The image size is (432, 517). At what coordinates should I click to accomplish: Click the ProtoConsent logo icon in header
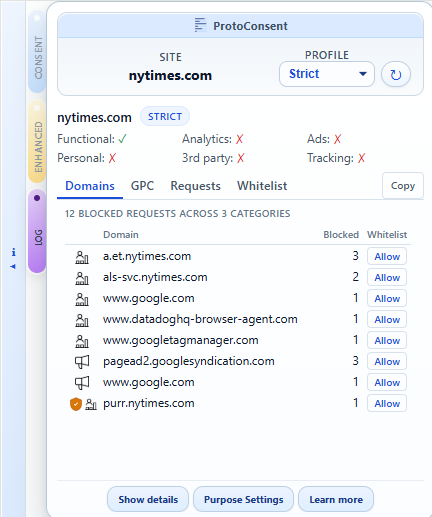tap(201, 25)
